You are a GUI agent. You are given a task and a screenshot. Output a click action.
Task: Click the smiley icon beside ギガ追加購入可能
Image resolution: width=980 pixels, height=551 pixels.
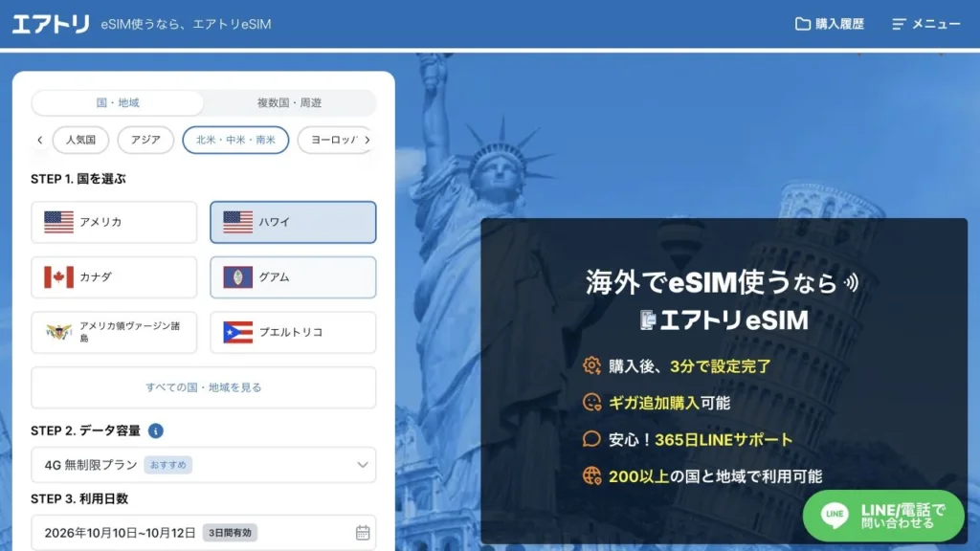coord(591,403)
